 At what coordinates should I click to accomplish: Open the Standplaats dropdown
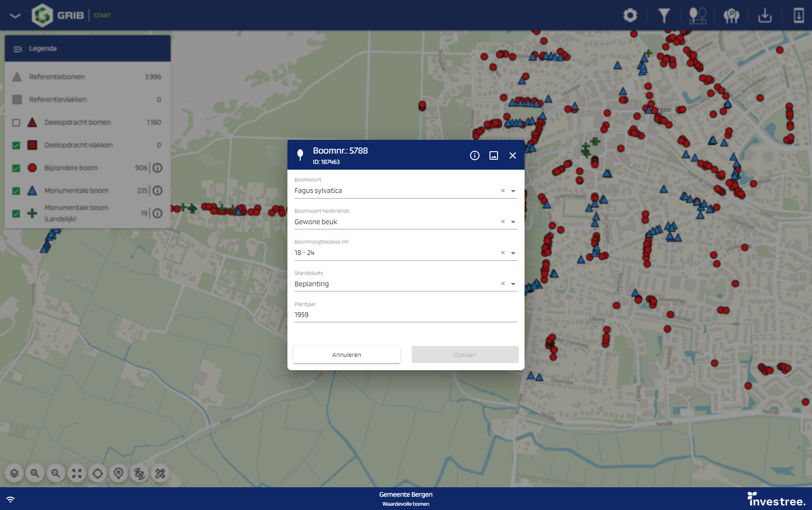(x=513, y=283)
